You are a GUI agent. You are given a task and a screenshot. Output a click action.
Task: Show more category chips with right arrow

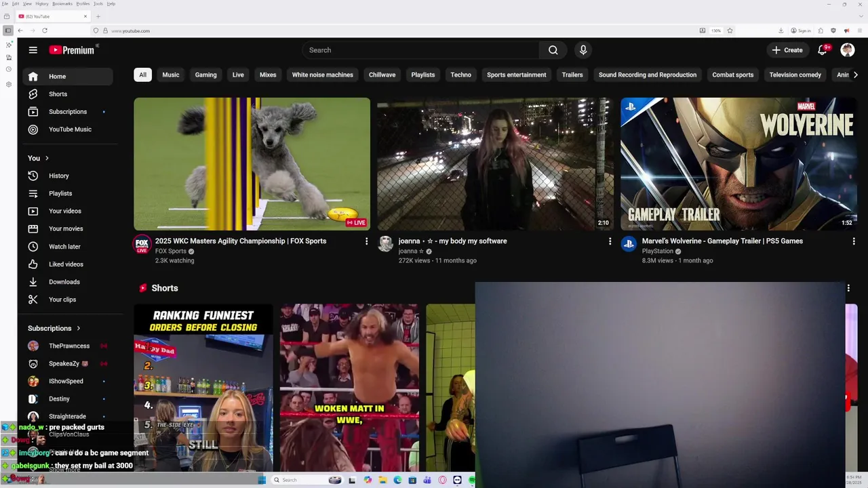pos(856,75)
